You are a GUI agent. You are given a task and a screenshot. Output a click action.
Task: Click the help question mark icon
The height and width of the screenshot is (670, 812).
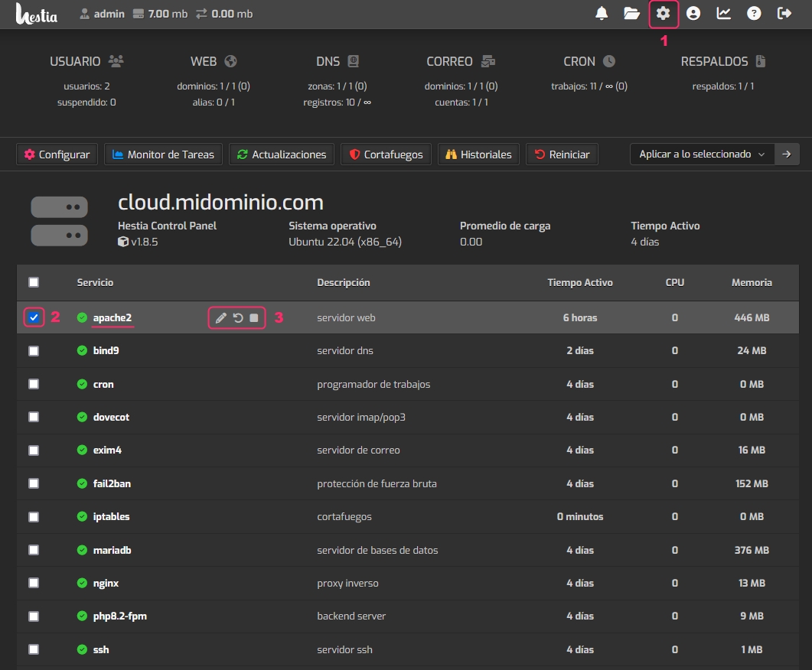[x=754, y=13]
